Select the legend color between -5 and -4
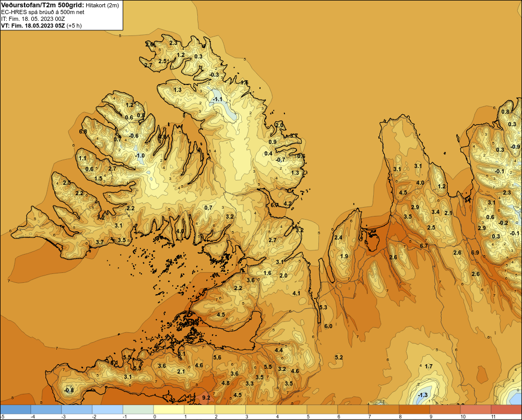The height and width of the screenshot is (420, 522). coord(16,409)
